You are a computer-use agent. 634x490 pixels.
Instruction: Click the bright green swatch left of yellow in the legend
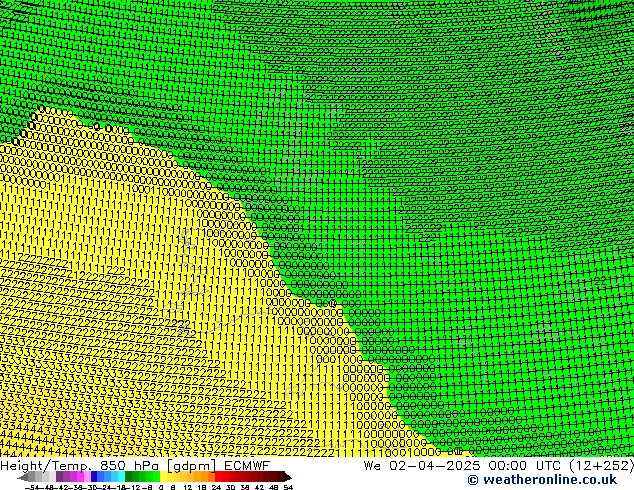[x=156, y=476]
